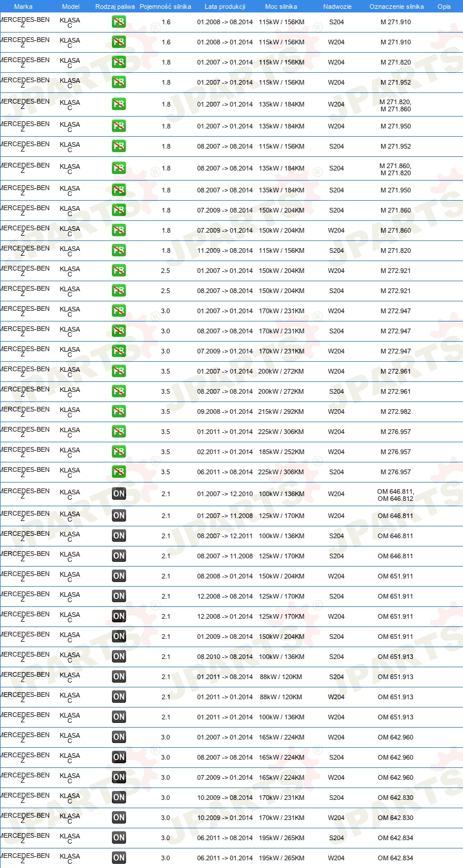The width and height of the screenshot is (463, 868).
Task: Click production years 11.2009 -> 08.2014
Action: coord(225,250)
